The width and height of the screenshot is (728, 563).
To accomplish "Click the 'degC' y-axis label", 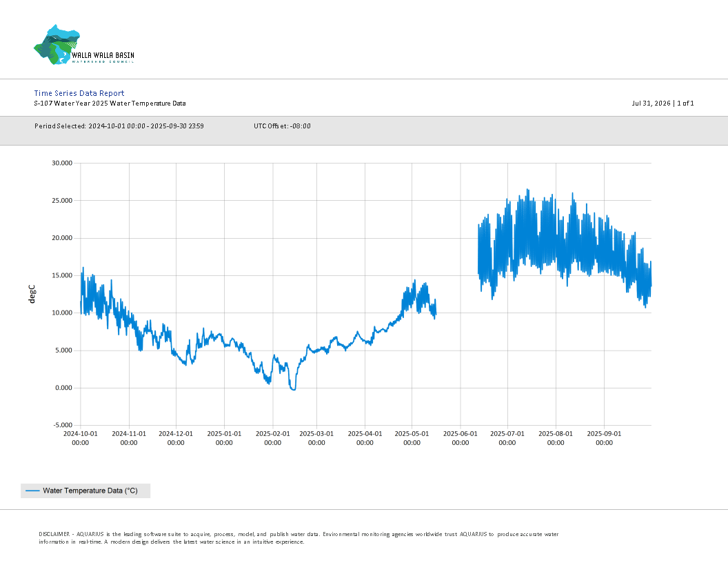I will point(32,295).
